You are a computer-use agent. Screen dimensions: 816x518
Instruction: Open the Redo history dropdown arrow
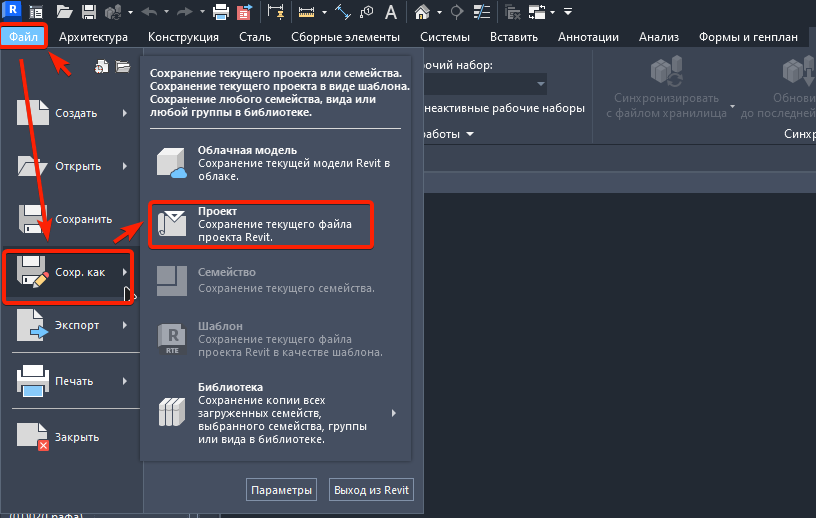[x=202, y=12]
